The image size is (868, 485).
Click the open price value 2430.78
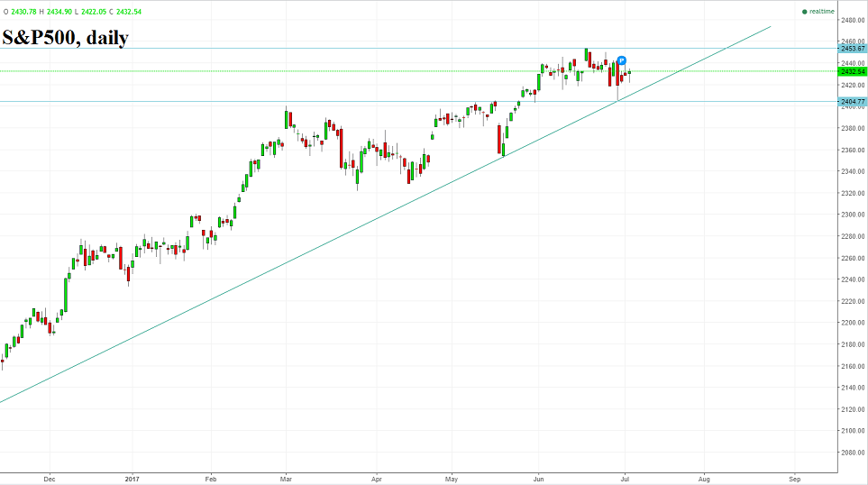pos(23,12)
